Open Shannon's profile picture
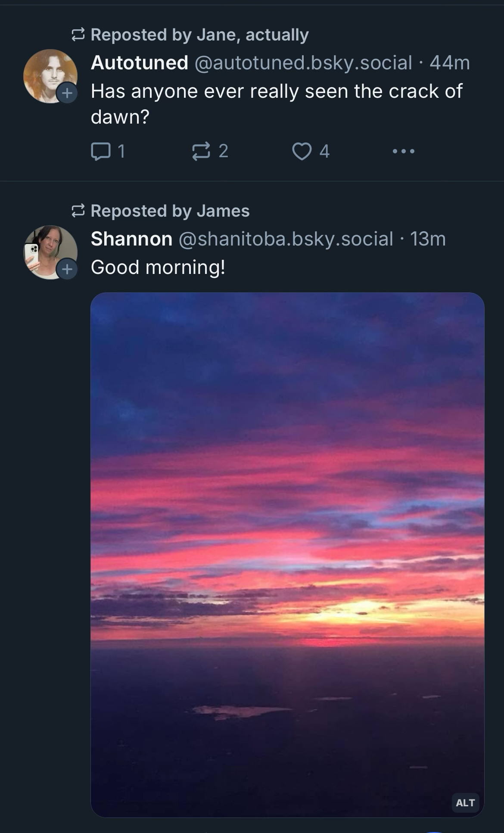 tap(48, 250)
